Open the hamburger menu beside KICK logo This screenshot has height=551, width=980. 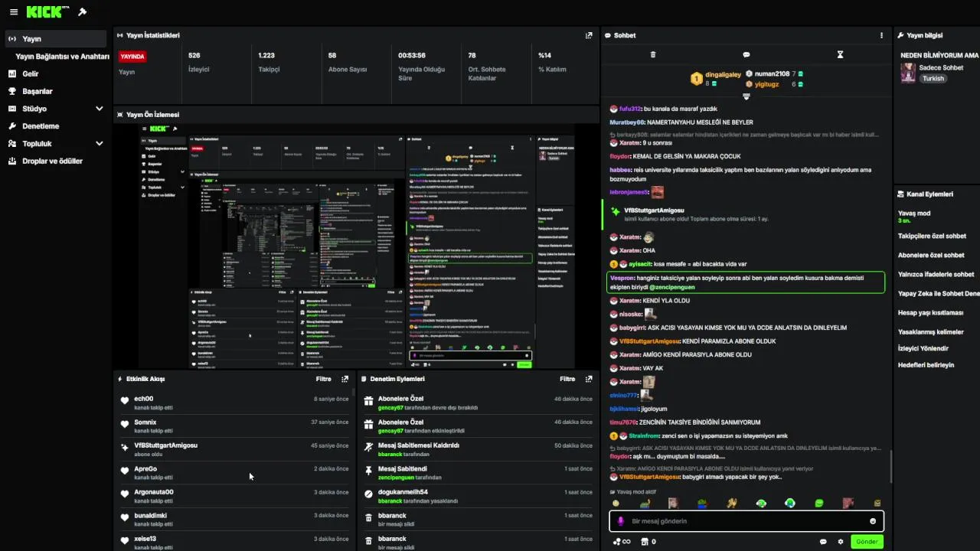13,12
